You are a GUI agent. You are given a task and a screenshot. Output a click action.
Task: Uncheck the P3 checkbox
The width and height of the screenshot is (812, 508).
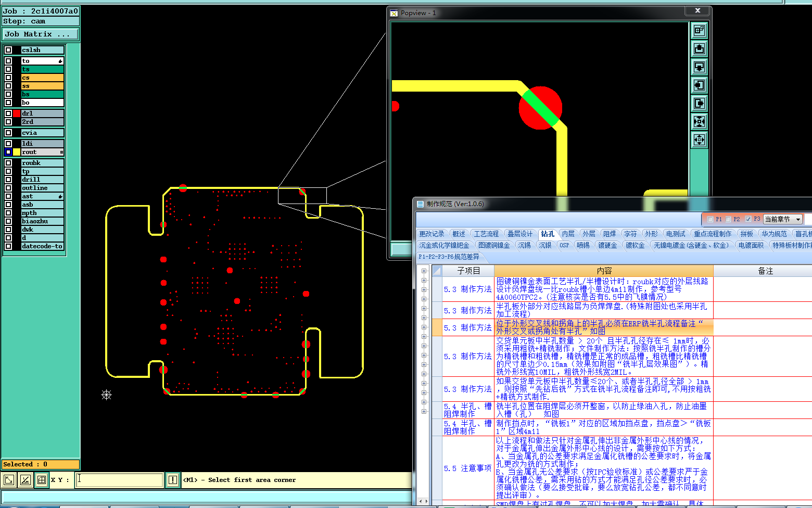748,219
